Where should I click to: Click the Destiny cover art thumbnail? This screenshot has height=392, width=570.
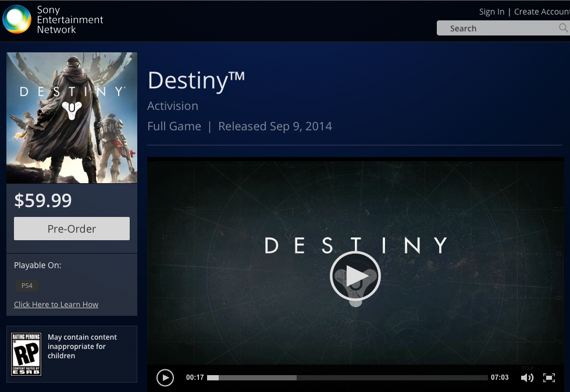point(72,118)
